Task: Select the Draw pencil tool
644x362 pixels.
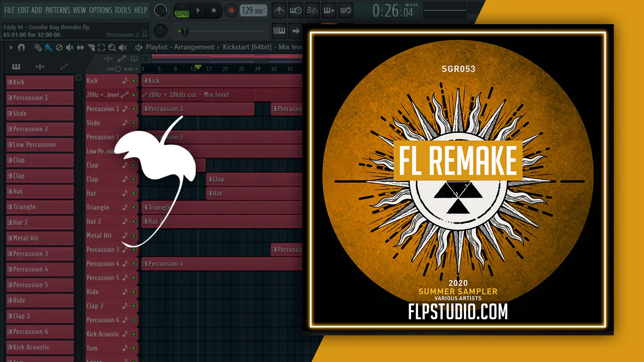Action: 38,47
